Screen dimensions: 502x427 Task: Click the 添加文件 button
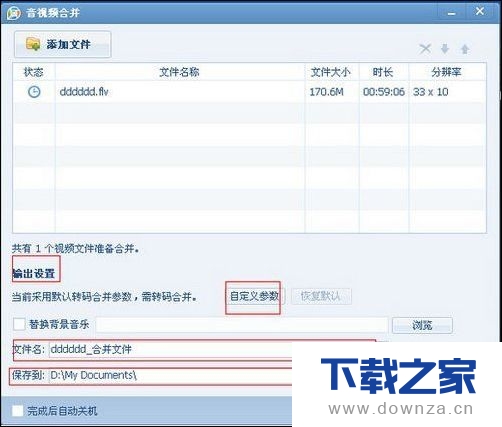click(63, 44)
